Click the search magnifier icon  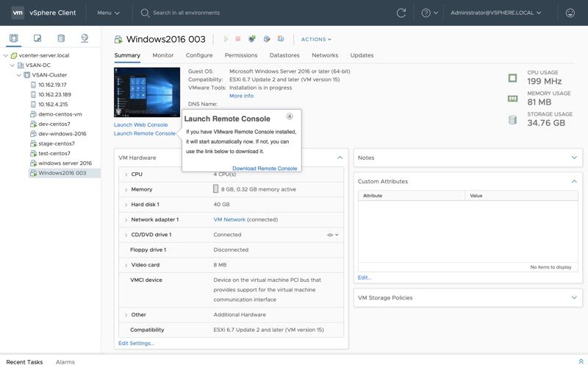[145, 13]
